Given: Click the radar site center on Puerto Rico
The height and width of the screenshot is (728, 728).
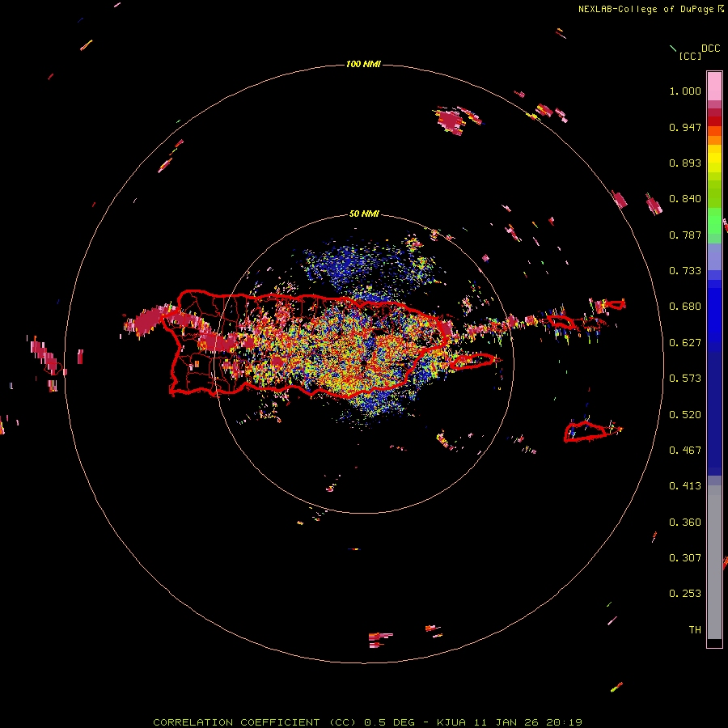Looking at the screenshot, I should click(x=364, y=363).
